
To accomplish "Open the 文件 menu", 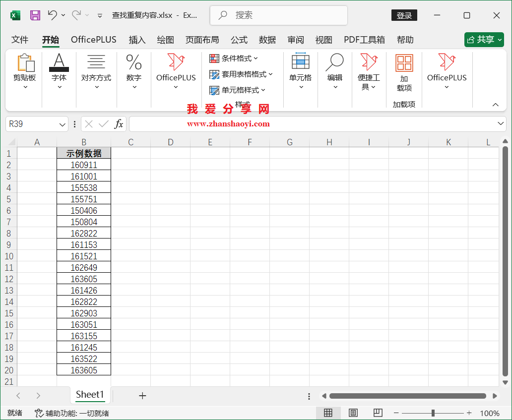I will point(19,40).
